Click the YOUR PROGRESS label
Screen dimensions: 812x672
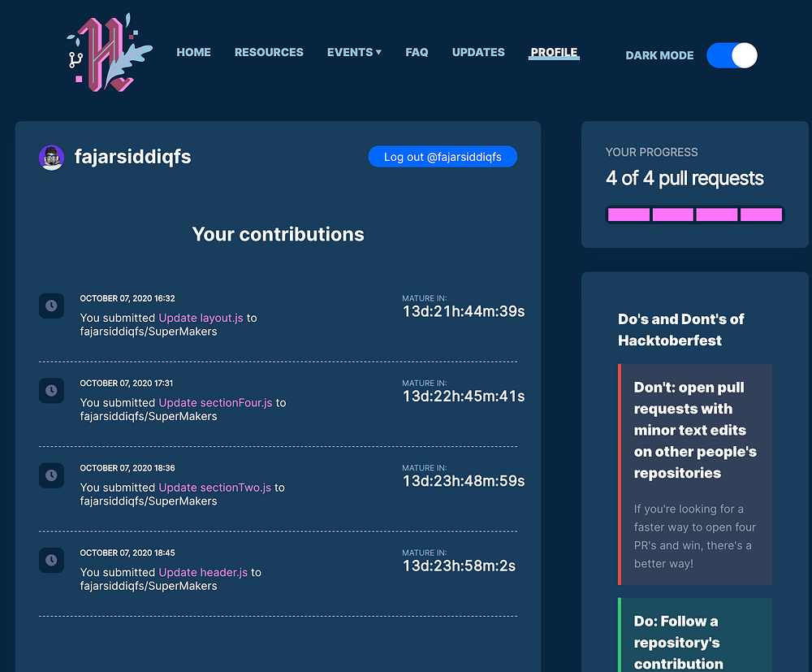click(651, 152)
